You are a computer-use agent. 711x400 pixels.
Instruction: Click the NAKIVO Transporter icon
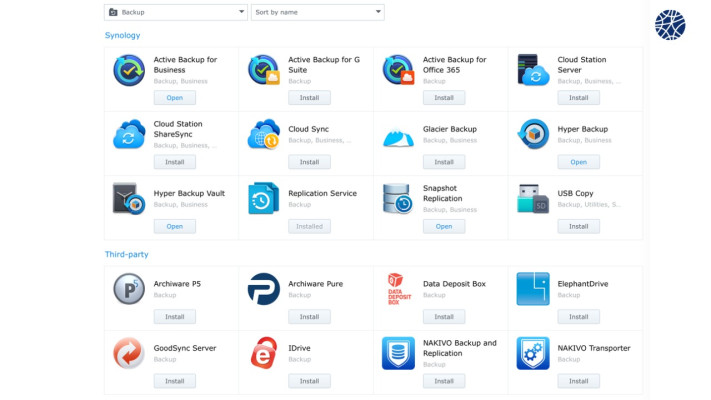(533, 353)
